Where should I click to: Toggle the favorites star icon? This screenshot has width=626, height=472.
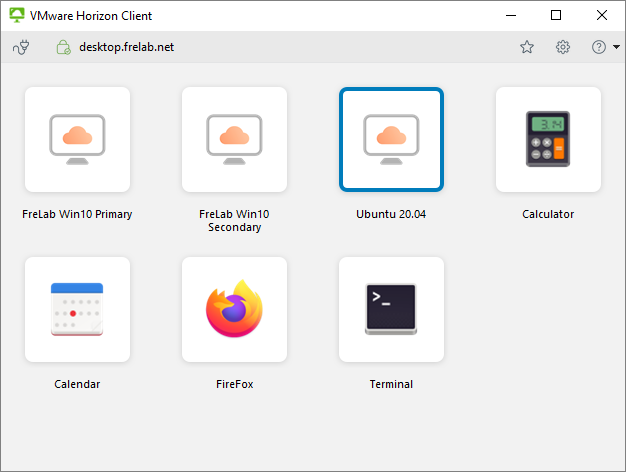527,47
